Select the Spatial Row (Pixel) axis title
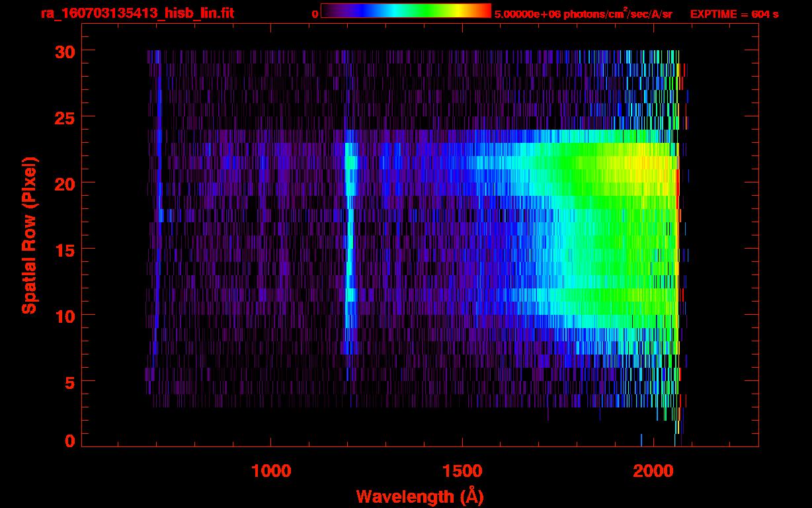This screenshot has height=508, width=812. click(x=29, y=235)
